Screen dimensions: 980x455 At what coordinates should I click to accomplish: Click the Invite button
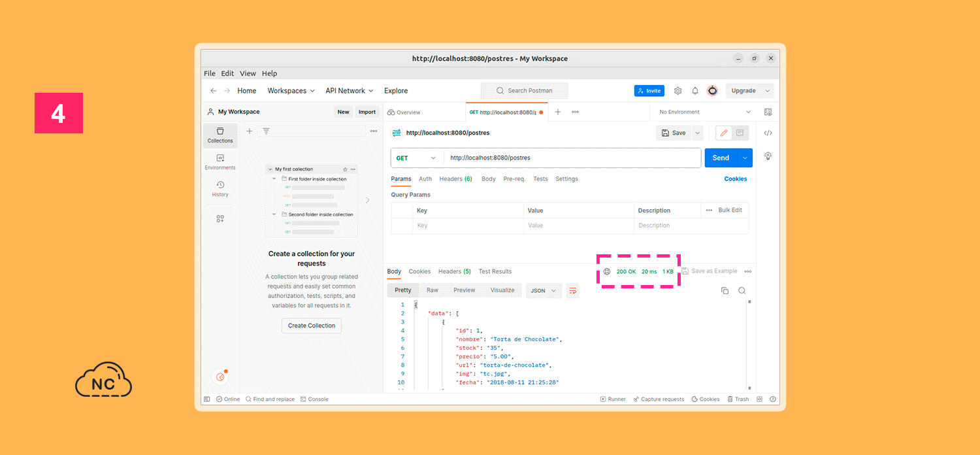click(649, 91)
